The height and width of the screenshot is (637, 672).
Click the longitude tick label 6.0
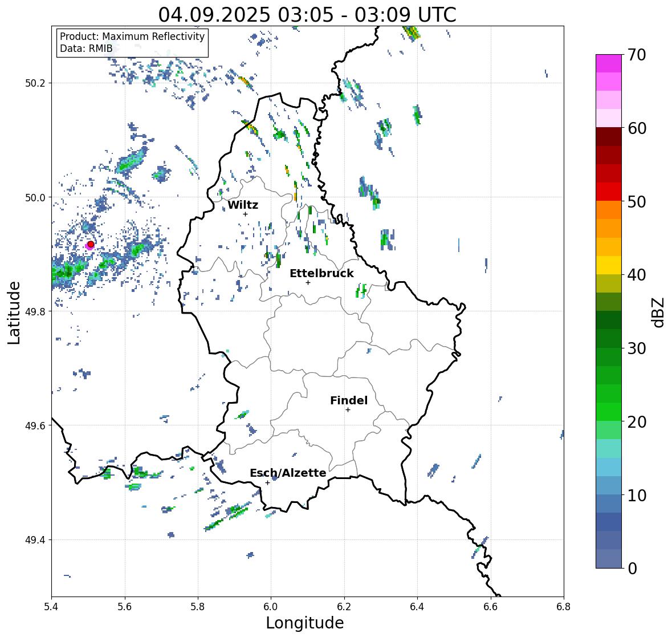[x=271, y=606]
